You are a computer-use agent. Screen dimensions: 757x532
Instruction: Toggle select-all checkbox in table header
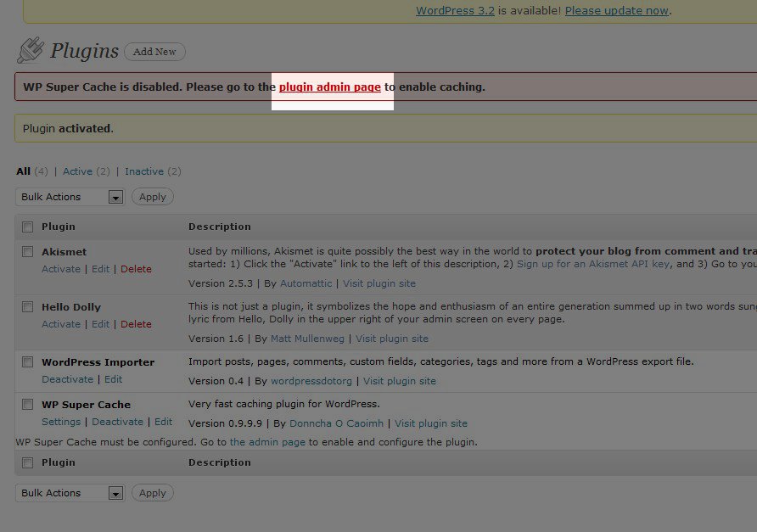coord(28,227)
